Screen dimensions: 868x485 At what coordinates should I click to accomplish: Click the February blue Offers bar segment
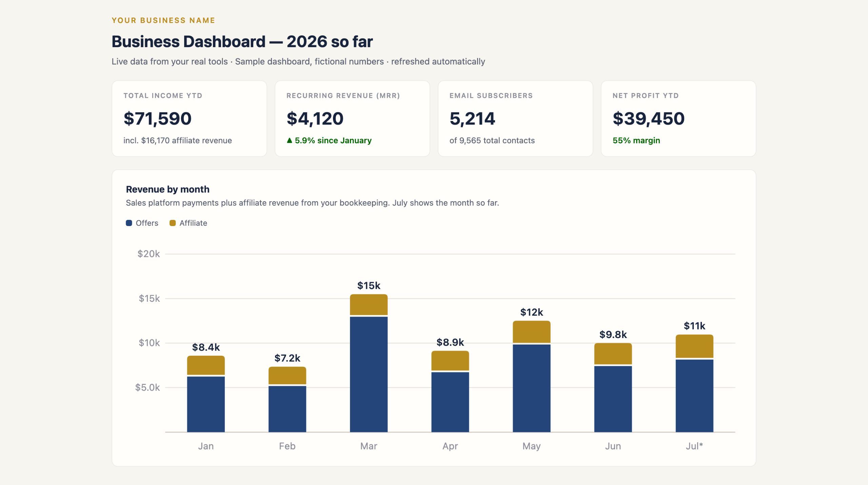(287, 409)
